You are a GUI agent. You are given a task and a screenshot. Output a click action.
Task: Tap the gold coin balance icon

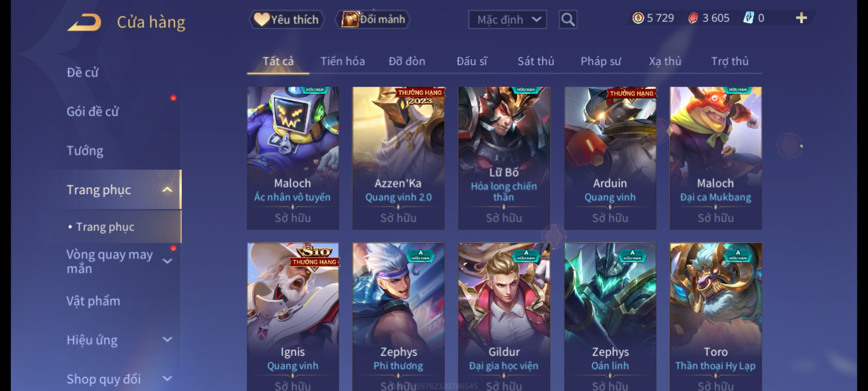638,18
